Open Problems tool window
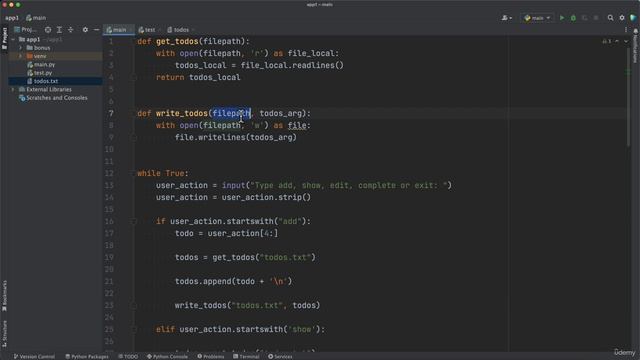Image resolution: width=640 pixels, height=360 pixels. [211, 357]
